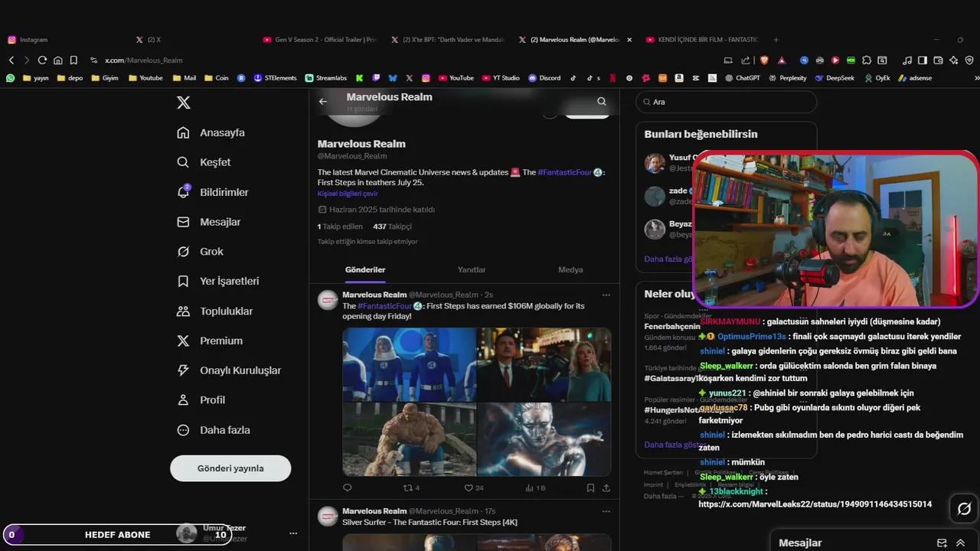
Task: Switch to Gönderiler tab
Action: point(365,269)
